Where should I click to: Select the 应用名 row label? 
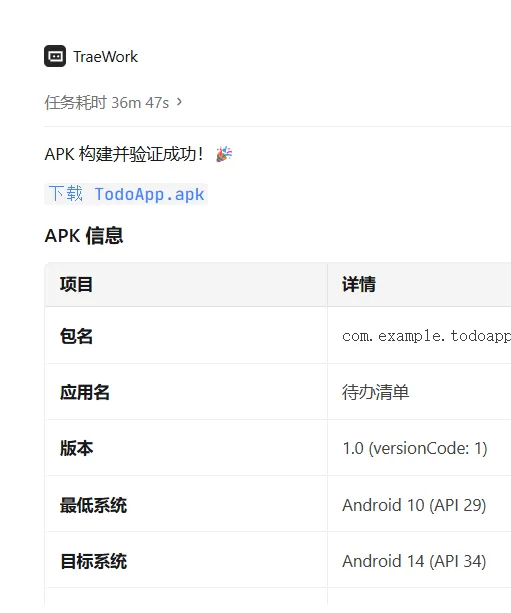click(85, 392)
